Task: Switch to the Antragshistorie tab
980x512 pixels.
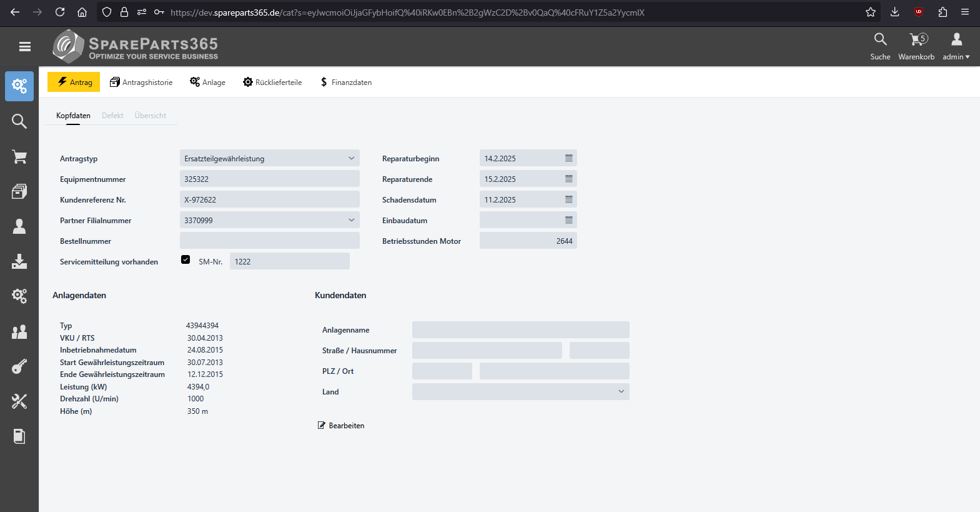Action: point(141,83)
